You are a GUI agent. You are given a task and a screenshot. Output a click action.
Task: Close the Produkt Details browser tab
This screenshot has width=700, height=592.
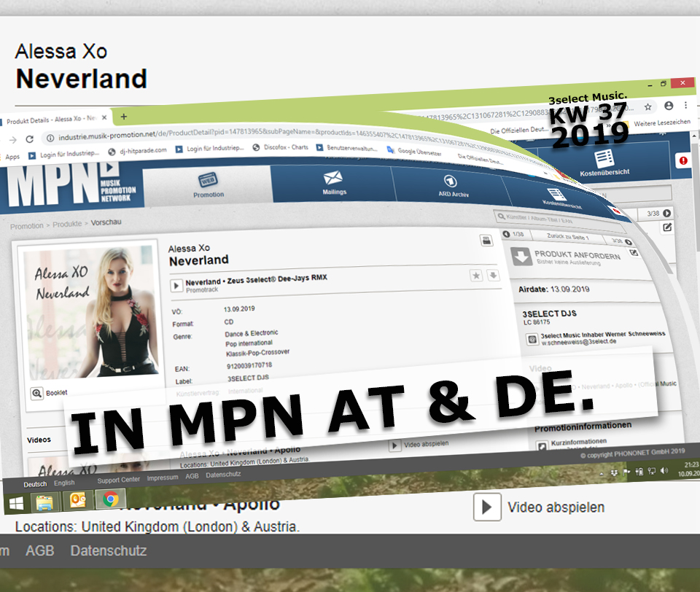[x=104, y=117]
